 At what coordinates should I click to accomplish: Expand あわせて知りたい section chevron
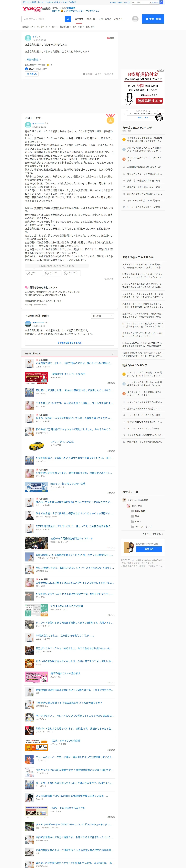(x=113, y=353)
